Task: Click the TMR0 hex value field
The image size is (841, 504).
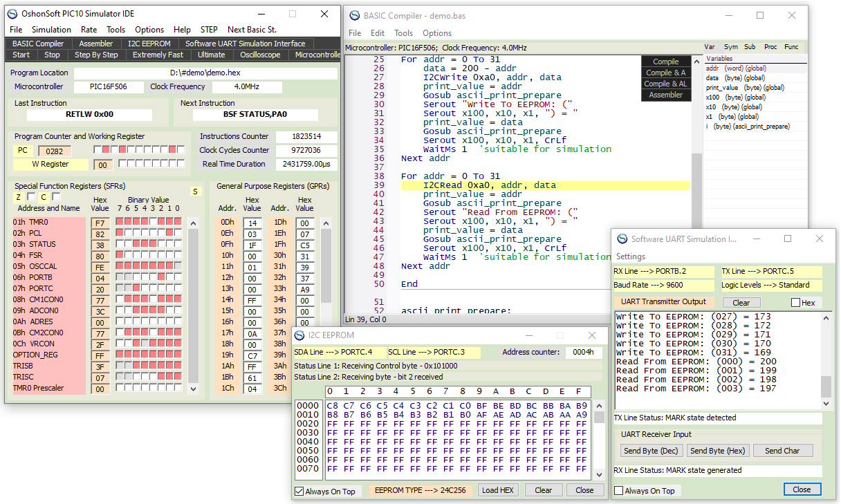Action: pos(101,223)
